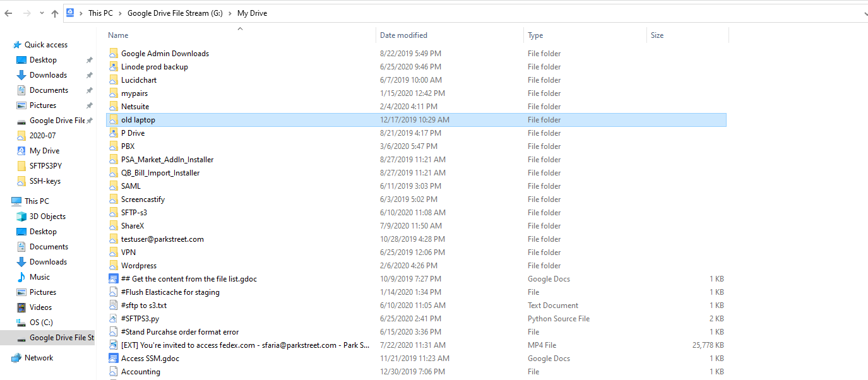Screen dimensions: 868x380
Task: Open pinned Documents under Quick access
Action: tap(49, 90)
